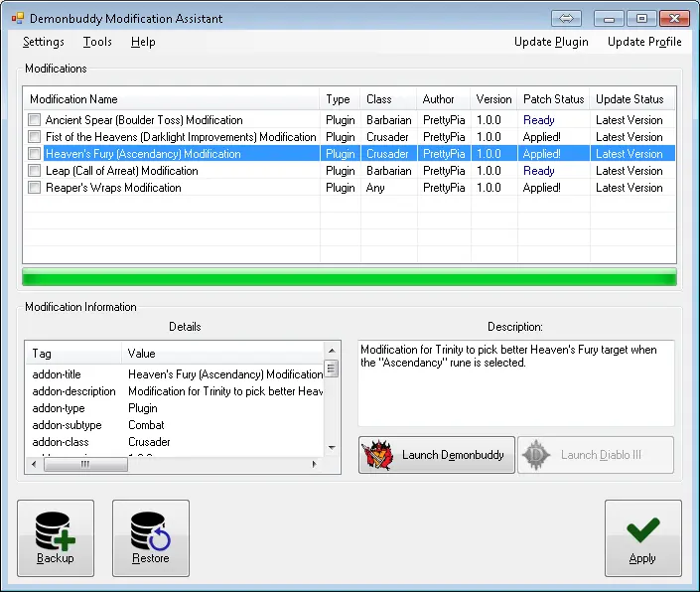Click the app icon in the title bar
Screen dimensions: 700x592
[18, 18]
